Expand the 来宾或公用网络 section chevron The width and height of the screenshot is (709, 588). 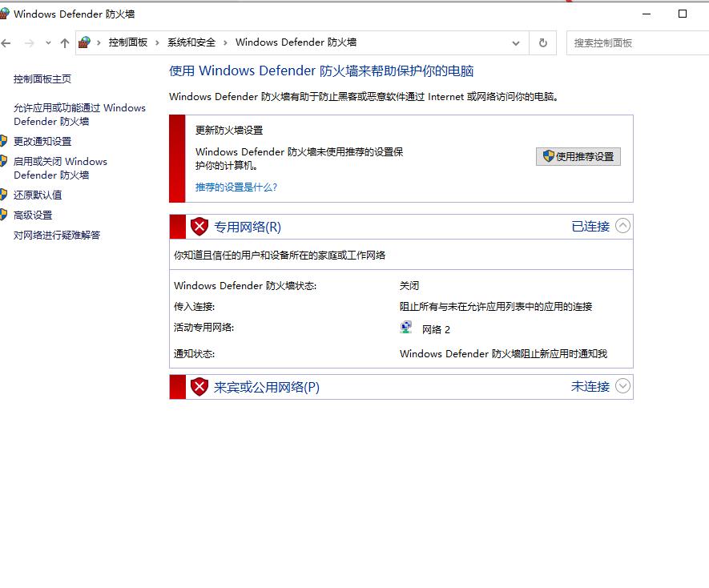(x=624, y=386)
